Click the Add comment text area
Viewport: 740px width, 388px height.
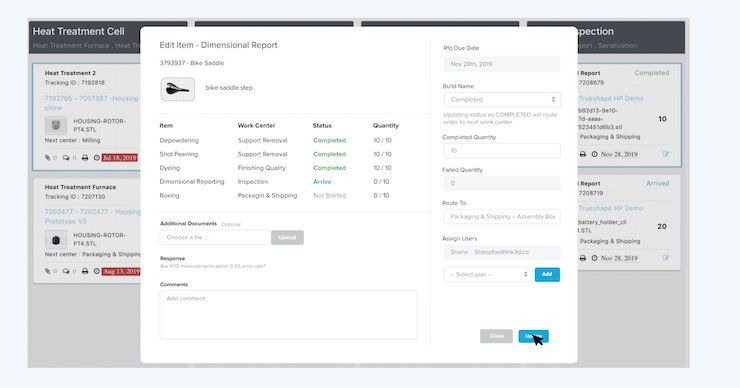click(288, 314)
